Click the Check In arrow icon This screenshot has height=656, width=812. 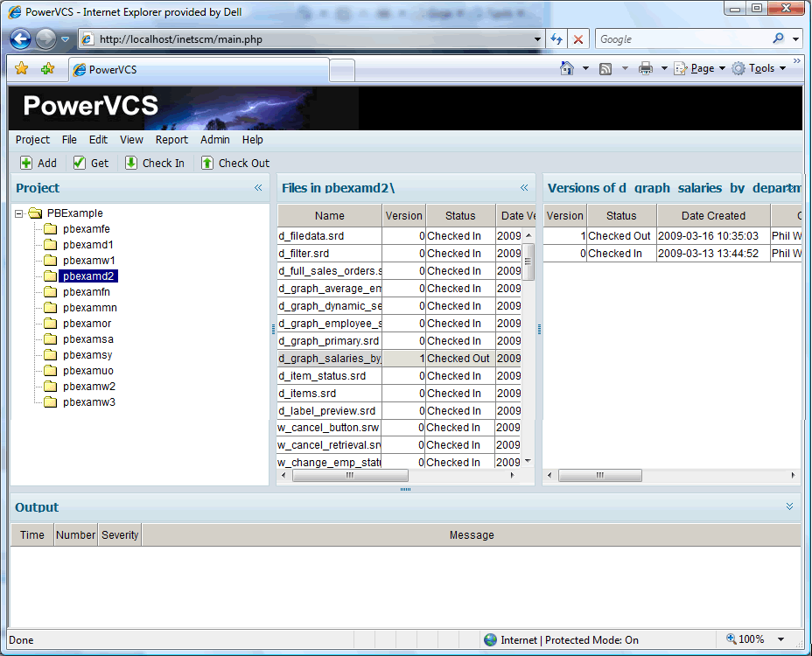(x=131, y=163)
